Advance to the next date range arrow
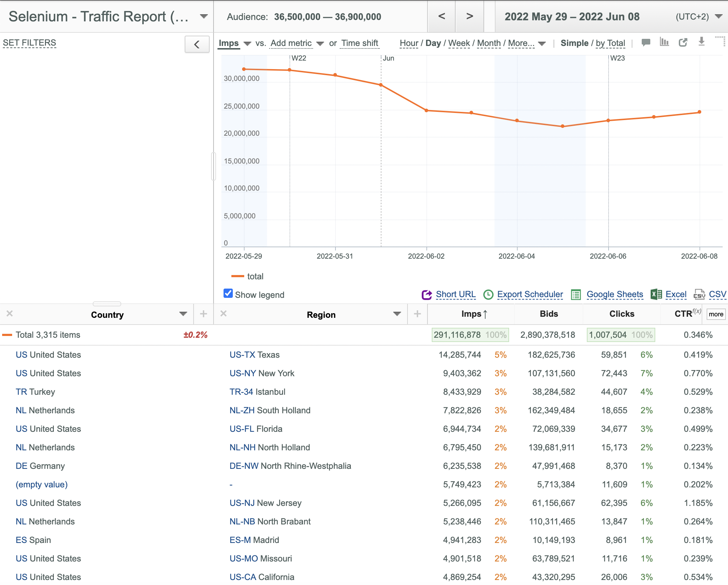This screenshot has height=585, width=728. click(470, 16)
